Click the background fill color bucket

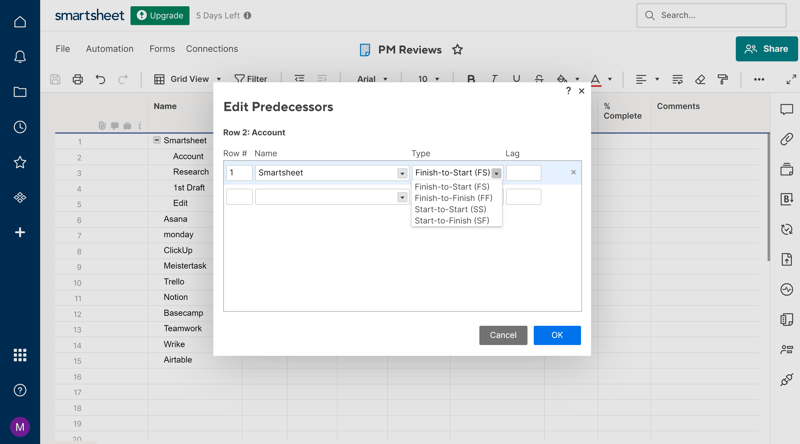(x=562, y=79)
